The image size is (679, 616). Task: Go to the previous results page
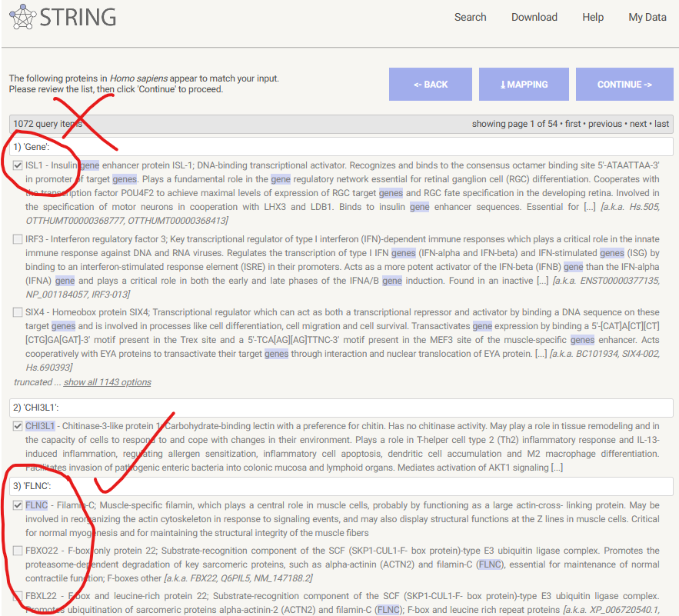(605, 124)
